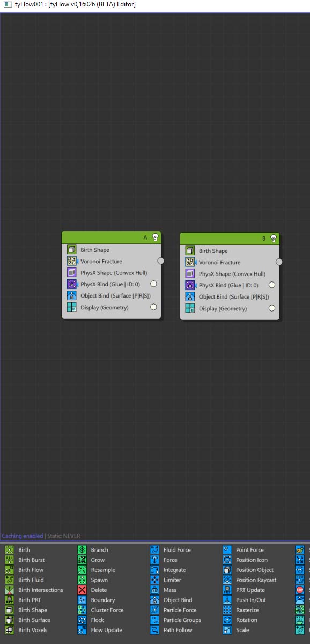The width and height of the screenshot is (310, 644).
Task: Click Voronoi Fracture output connector on event A
Action: [161, 261]
